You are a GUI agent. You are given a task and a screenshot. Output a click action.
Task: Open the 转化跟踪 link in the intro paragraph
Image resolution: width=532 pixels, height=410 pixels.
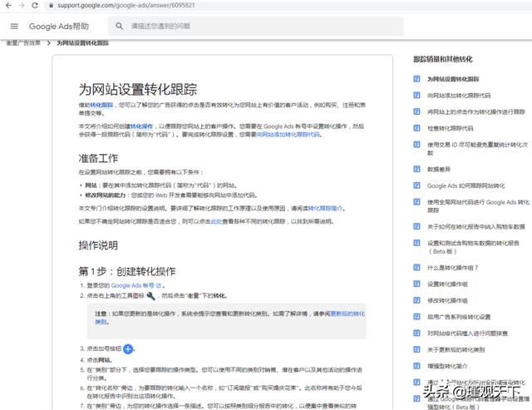(x=101, y=105)
